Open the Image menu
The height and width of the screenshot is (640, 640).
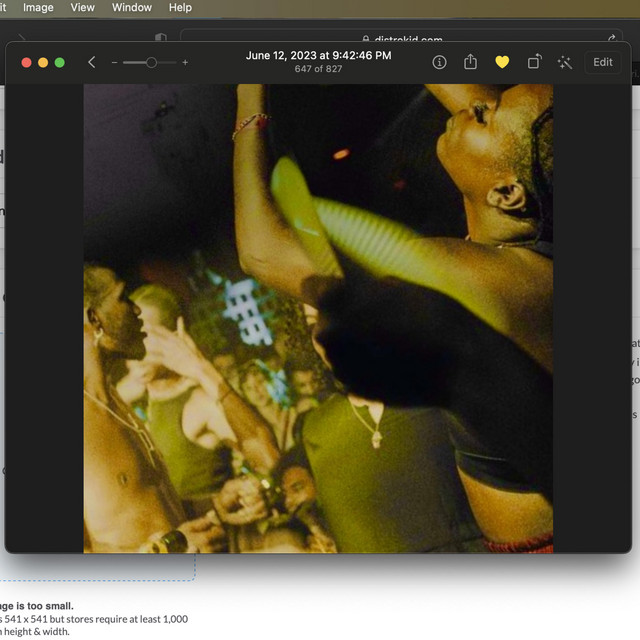[x=38, y=7]
